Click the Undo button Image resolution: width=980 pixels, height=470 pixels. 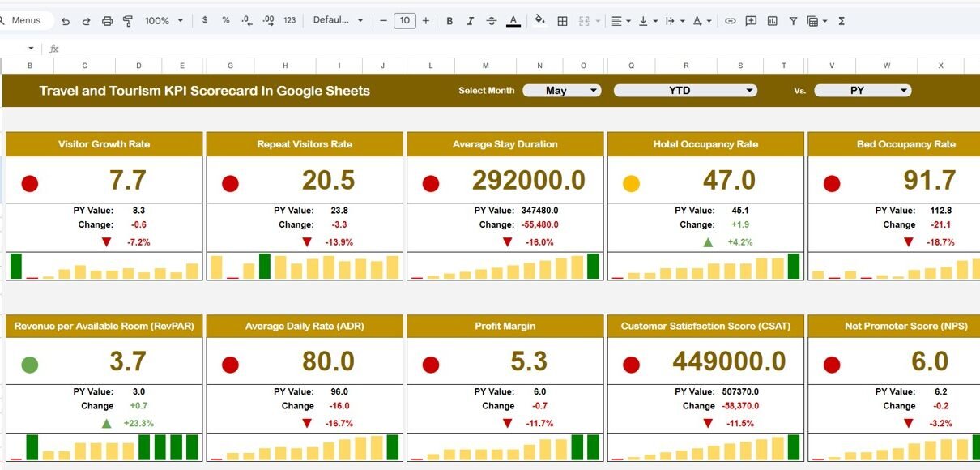pyautogui.click(x=65, y=21)
